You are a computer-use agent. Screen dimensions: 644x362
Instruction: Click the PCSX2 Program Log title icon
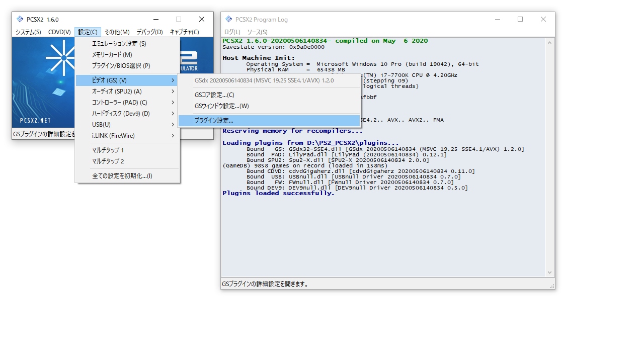228,19
